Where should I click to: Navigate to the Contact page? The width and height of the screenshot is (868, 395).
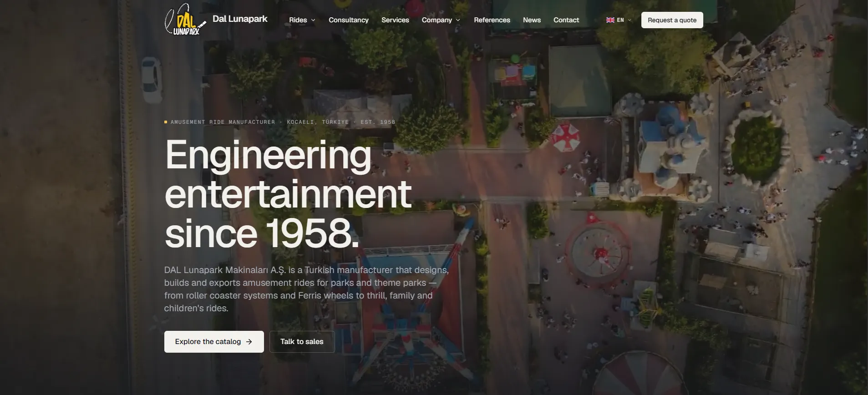coord(566,20)
